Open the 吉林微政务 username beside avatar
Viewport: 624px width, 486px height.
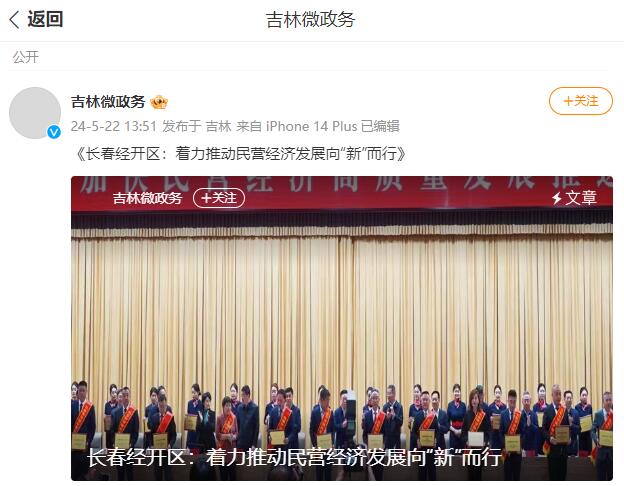(x=108, y=102)
